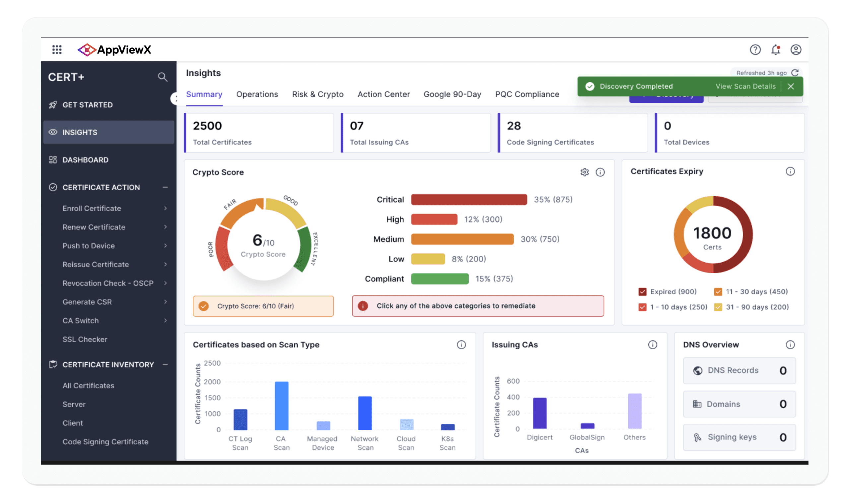Open the Total Certificates 2500 card

(259, 133)
